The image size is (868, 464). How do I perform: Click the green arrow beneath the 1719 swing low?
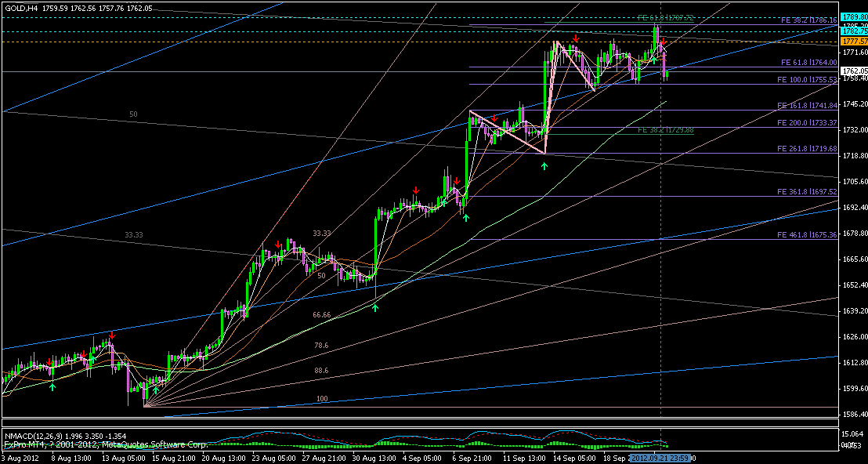coord(544,166)
